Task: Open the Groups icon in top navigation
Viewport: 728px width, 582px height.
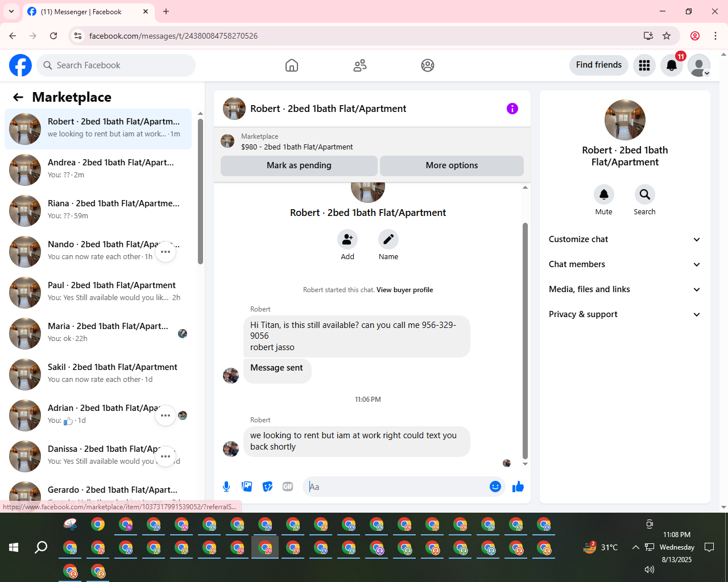Action: pyautogui.click(x=428, y=65)
